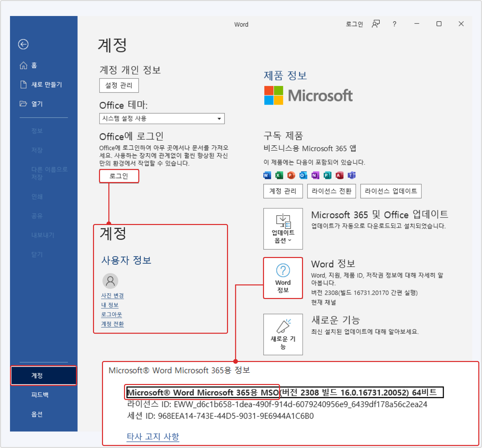Click the feedback person icon in title bar
482x448 pixels.
tap(376, 24)
